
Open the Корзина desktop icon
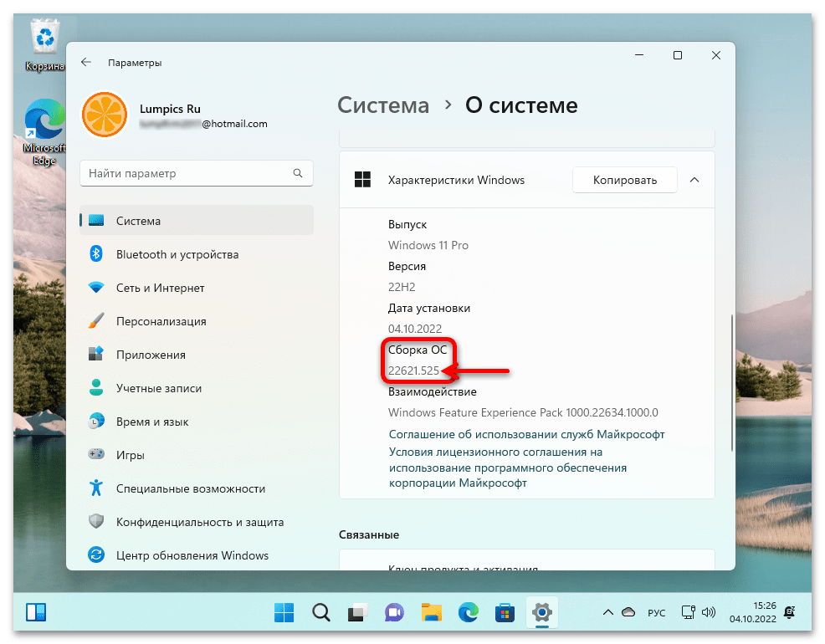45,45
